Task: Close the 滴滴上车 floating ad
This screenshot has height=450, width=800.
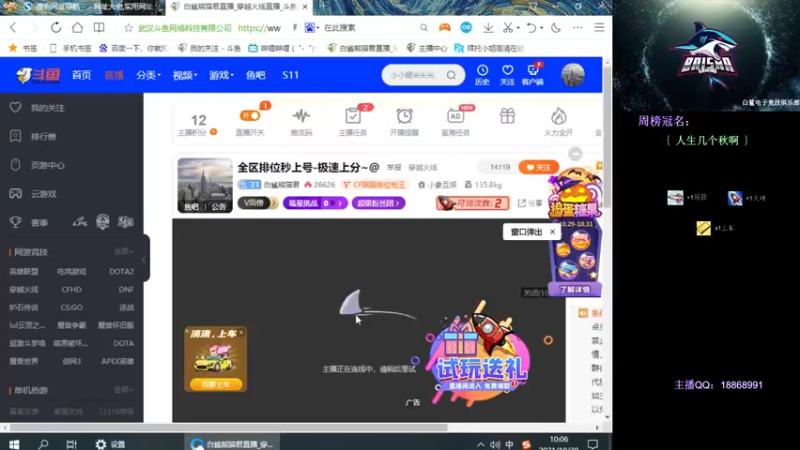Action: tap(241, 333)
